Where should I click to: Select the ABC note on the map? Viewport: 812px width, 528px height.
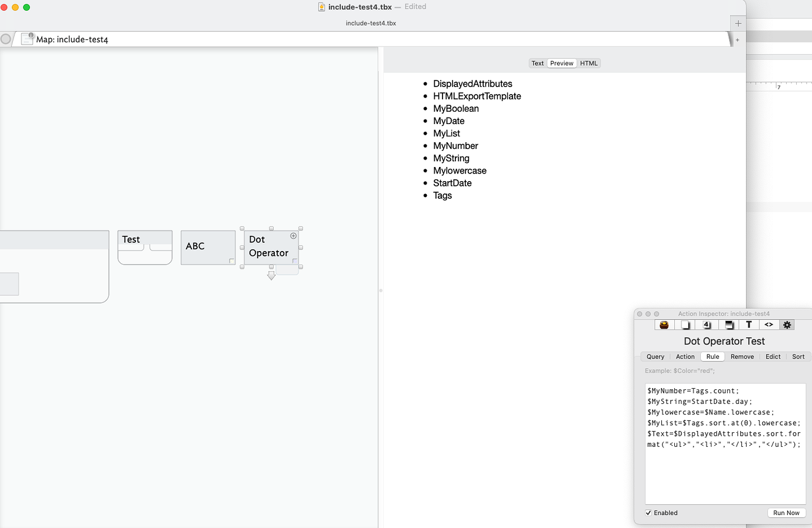(207, 247)
